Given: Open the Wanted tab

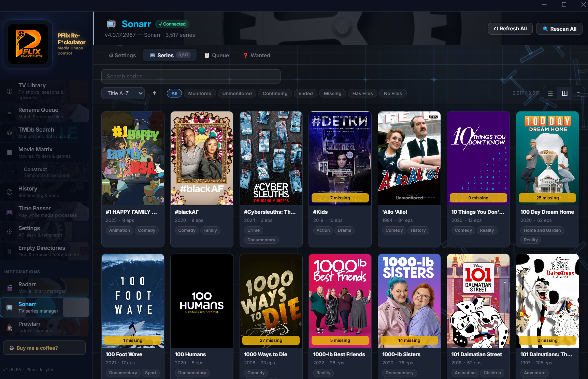Looking at the screenshot, I should pos(257,55).
